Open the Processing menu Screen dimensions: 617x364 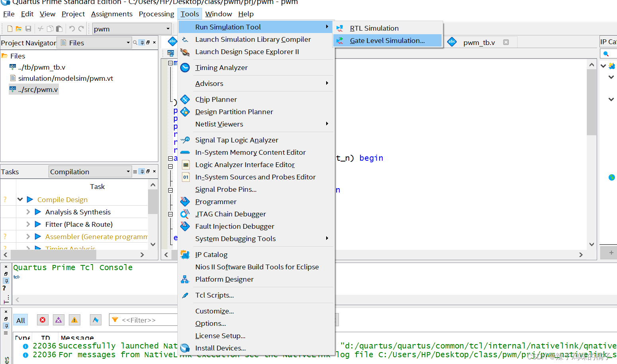pyautogui.click(x=156, y=14)
